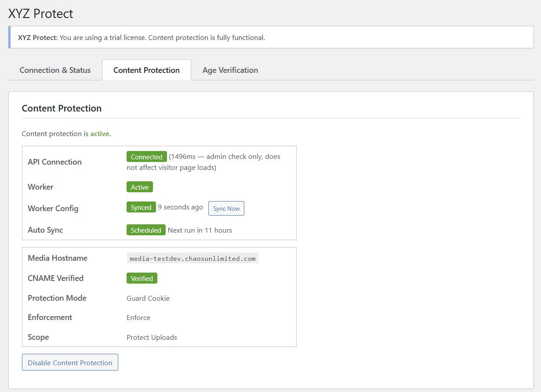Click the Protect Uploads scope value

click(x=151, y=337)
